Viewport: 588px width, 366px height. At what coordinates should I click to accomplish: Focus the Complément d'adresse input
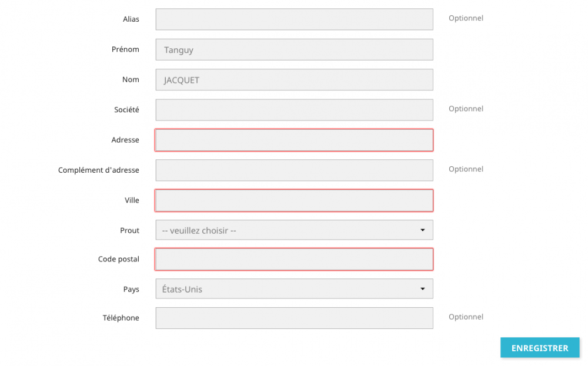[x=294, y=170]
